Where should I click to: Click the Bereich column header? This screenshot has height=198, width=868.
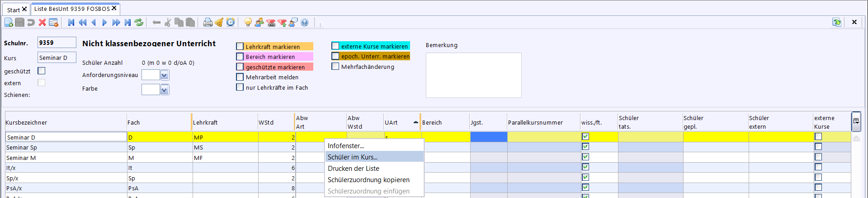[445, 122]
